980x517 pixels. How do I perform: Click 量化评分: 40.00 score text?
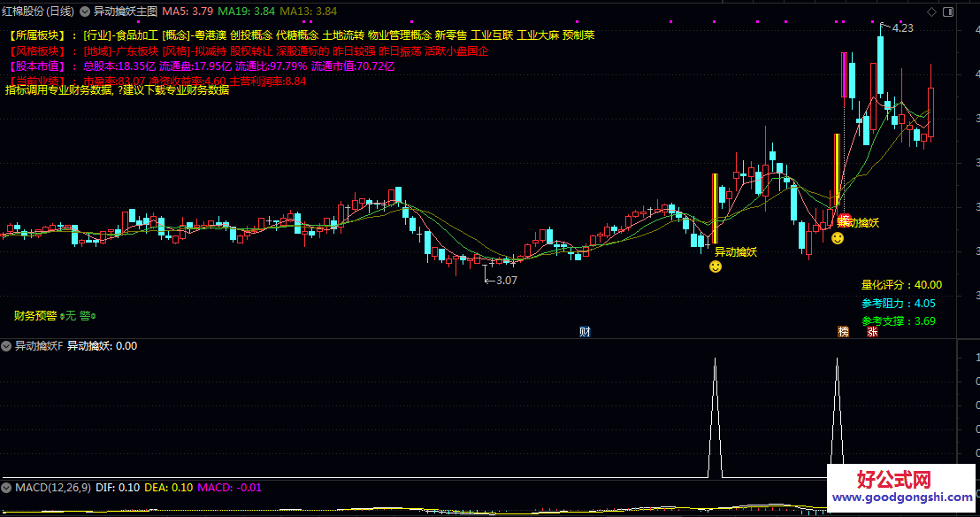click(x=901, y=285)
